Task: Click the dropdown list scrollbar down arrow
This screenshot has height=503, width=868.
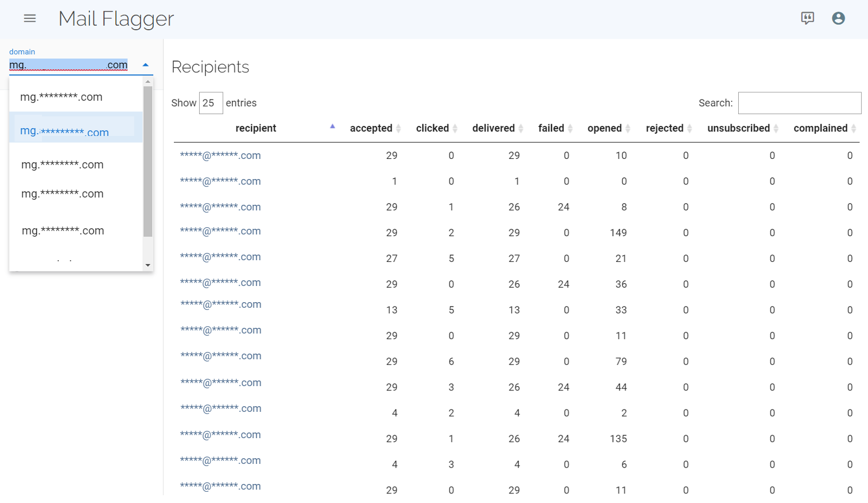Action: (x=148, y=265)
